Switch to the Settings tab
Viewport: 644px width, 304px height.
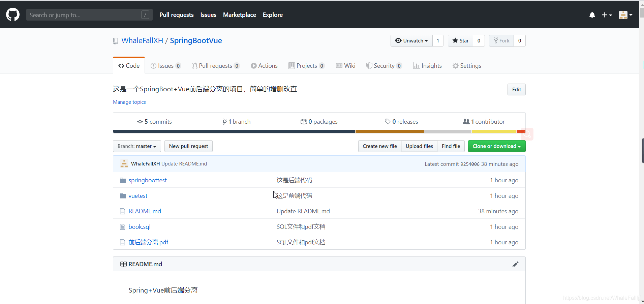pos(467,66)
